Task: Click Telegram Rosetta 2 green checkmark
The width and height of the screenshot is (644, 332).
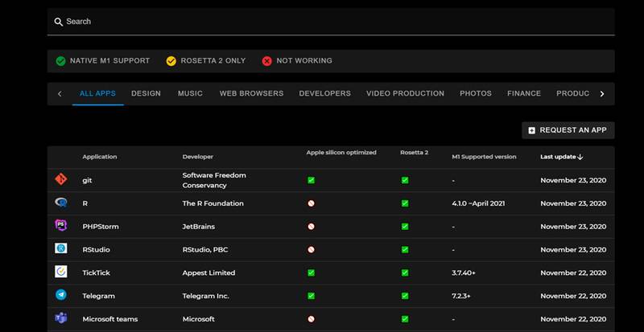Action: 405,296
